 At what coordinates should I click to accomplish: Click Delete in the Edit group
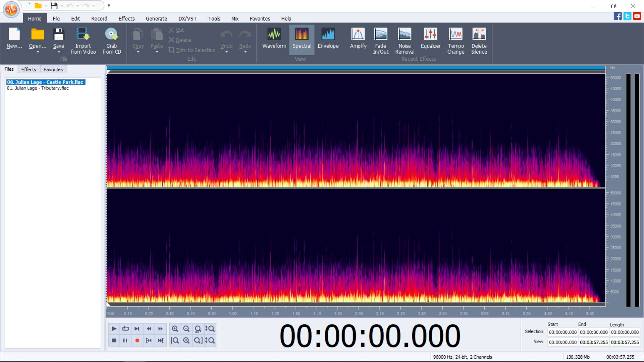180,40
